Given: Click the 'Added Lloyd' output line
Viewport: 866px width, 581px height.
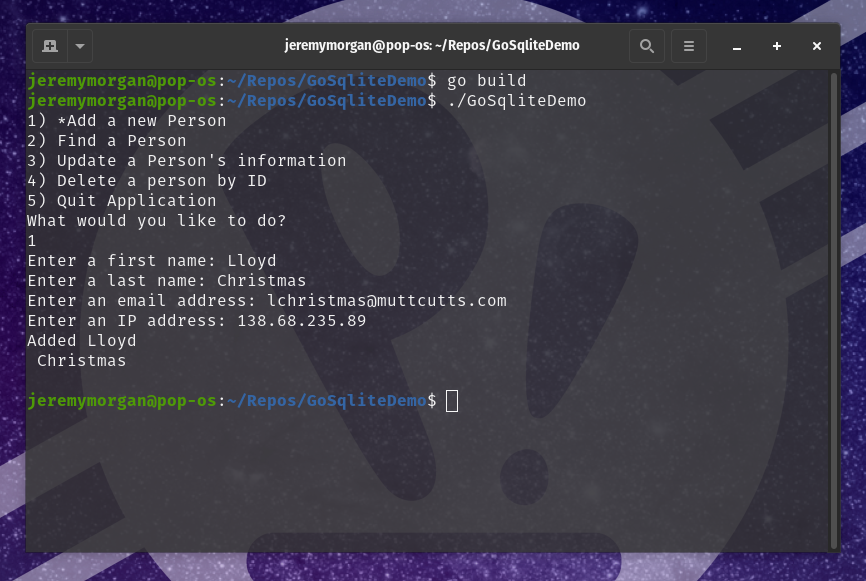Looking at the screenshot, I should [82, 340].
